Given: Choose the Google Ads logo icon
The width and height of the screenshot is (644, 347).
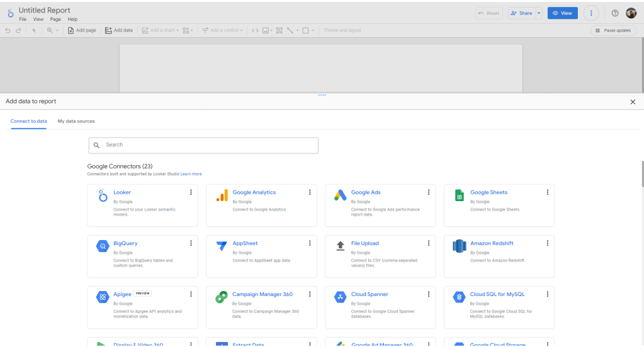Looking at the screenshot, I should 341,196.
